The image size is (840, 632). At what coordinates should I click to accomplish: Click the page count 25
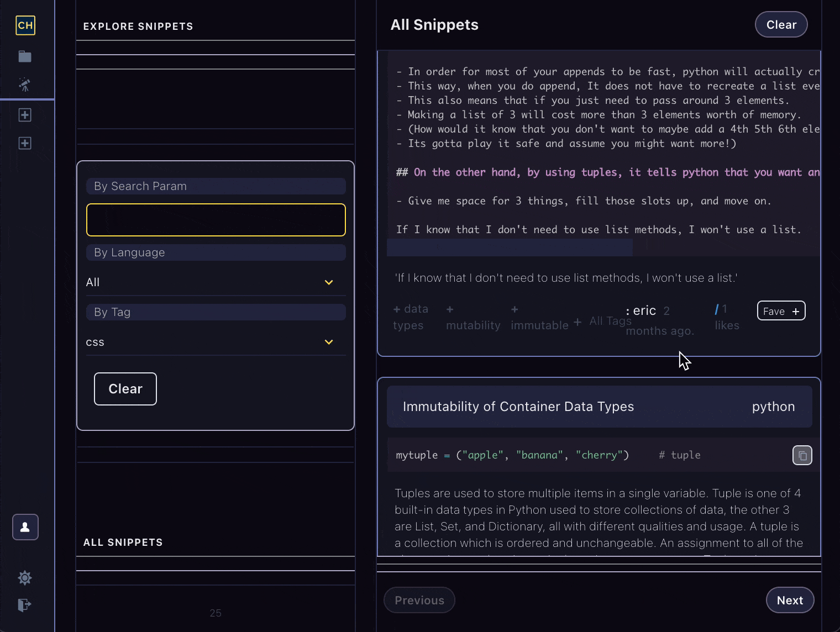click(x=216, y=613)
